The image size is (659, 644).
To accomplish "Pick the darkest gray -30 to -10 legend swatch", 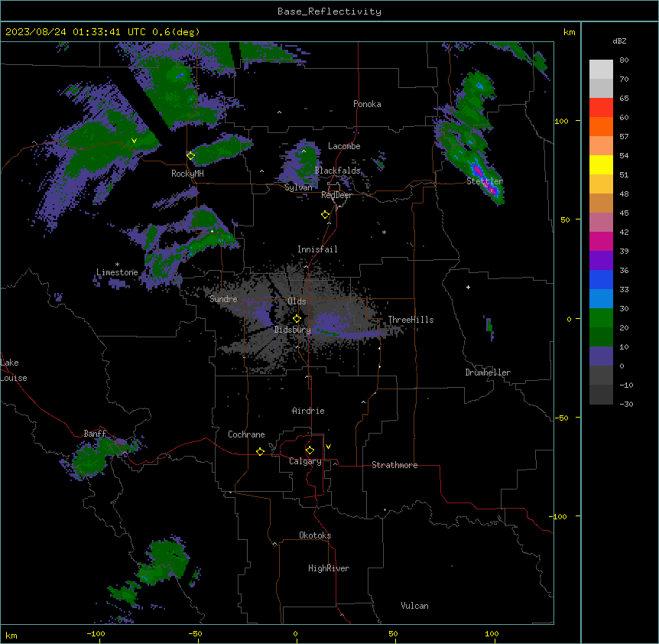I will (601, 395).
